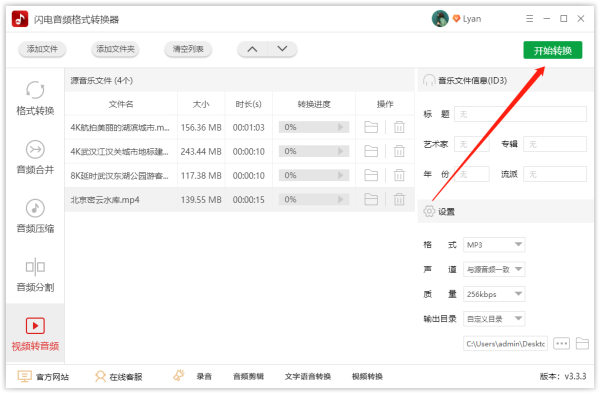
Task: Select the 北京密云水库.mp4 file name
Action: [105, 200]
